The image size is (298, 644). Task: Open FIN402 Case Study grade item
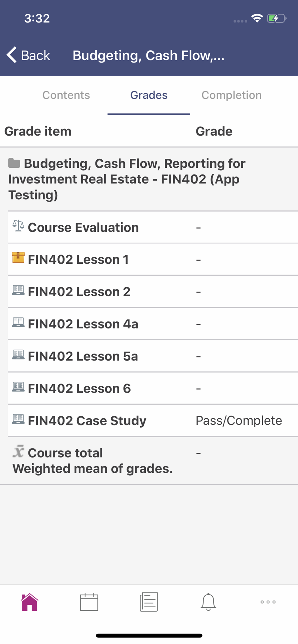87,421
